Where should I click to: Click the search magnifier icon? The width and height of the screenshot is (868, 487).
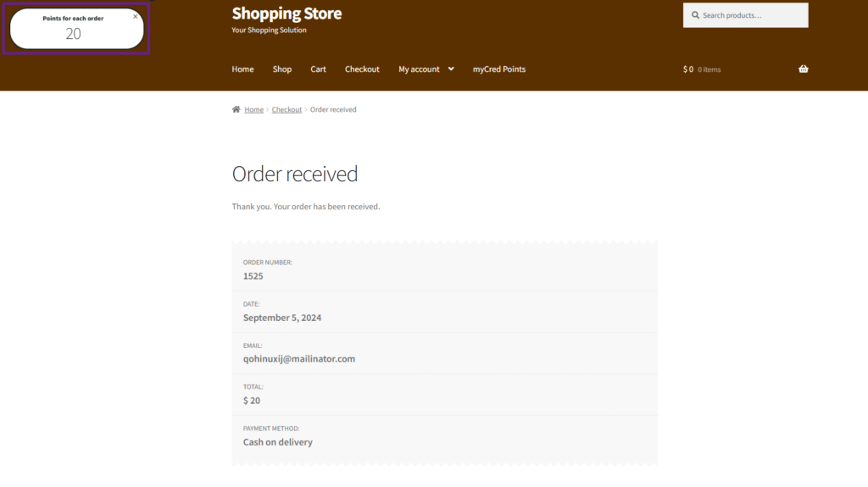(695, 15)
